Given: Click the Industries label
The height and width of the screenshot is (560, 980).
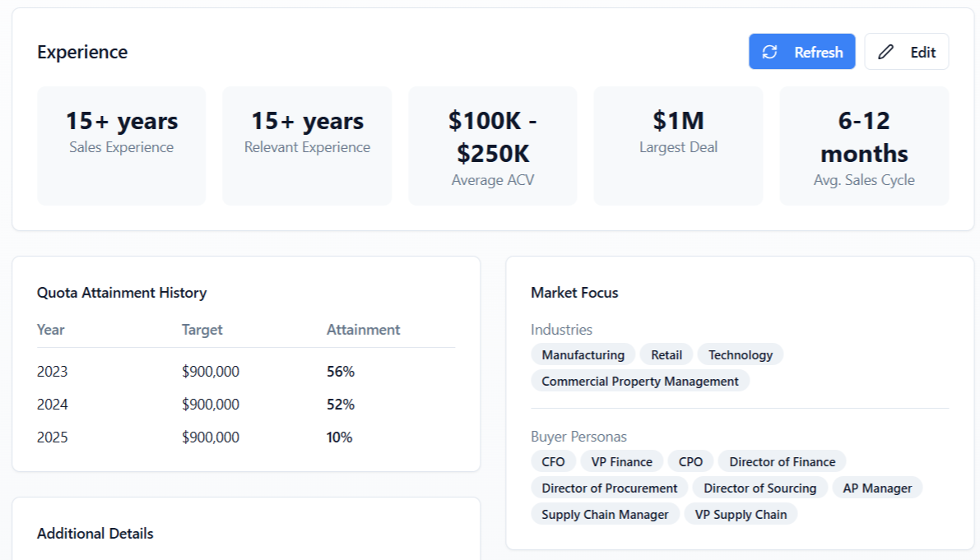Looking at the screenshot, I should tap(561, 330).
